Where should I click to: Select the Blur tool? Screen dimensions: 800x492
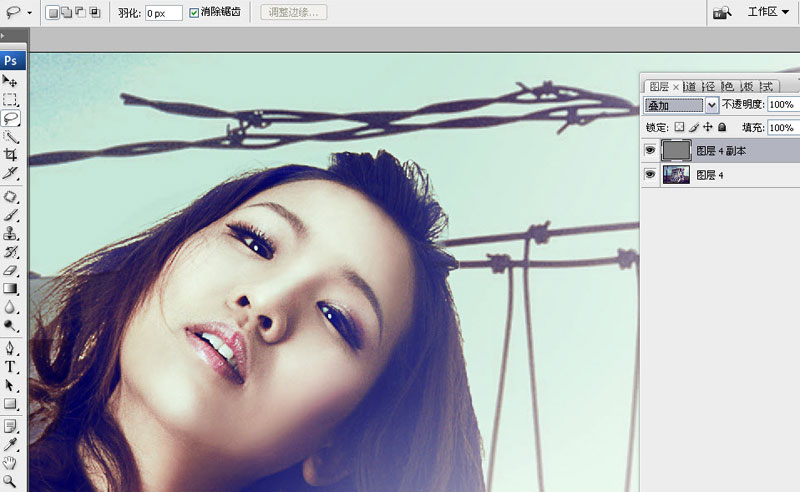[10, 307]
